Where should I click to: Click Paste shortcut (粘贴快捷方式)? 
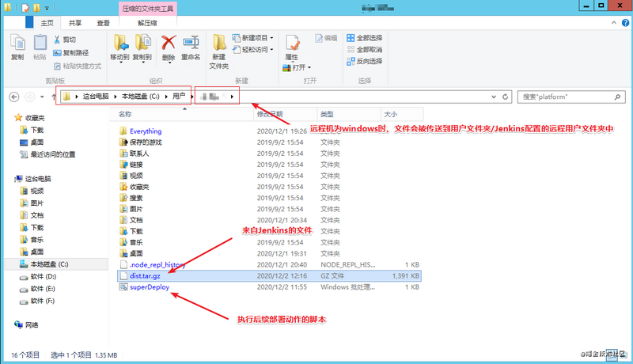78,66
